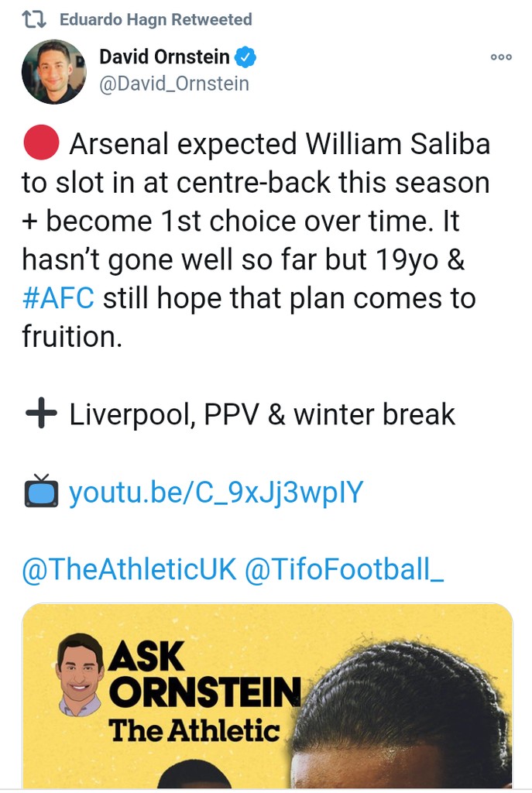Open the youtu.be video link
The image size is (532, 793).
[216, 493]
